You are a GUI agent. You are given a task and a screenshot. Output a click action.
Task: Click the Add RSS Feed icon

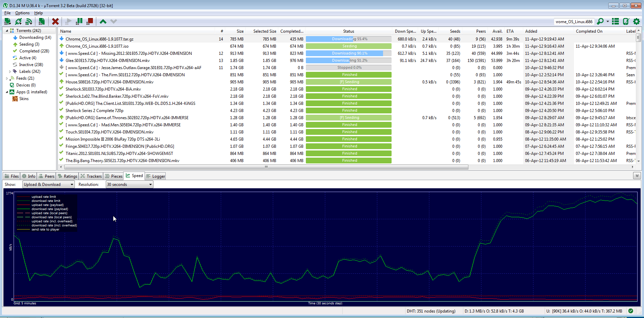pos(29,21)
